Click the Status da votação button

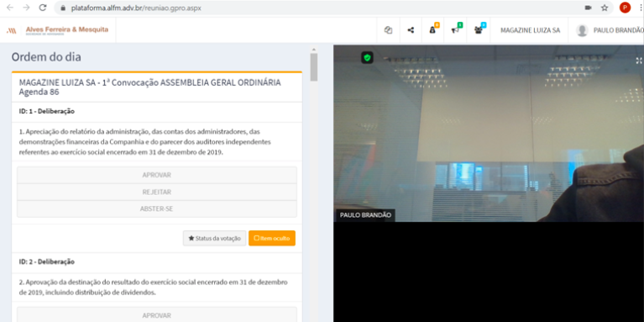click(x=214, y=238)
